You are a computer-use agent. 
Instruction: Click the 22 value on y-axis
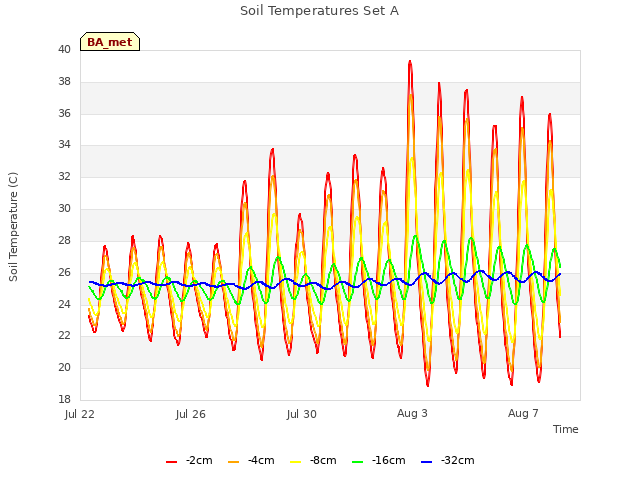[x=64, y=335]
